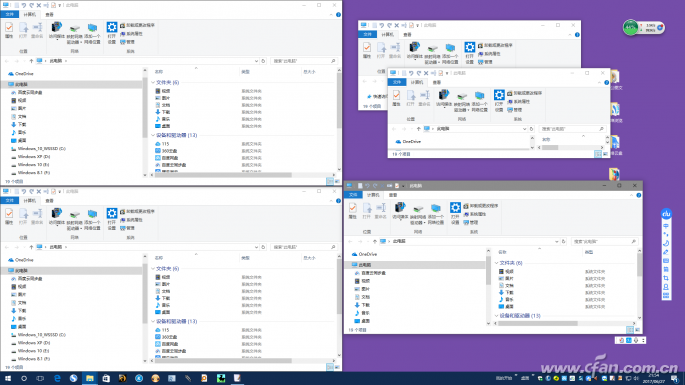This screenshot has height=385, width=685.
Task: Open Windows Start button on taskbar
Action: pos(7,378)
